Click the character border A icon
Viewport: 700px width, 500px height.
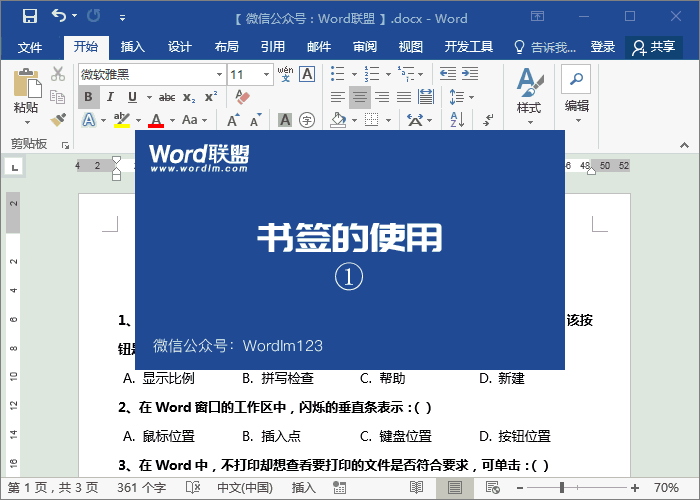click(308, 74)
